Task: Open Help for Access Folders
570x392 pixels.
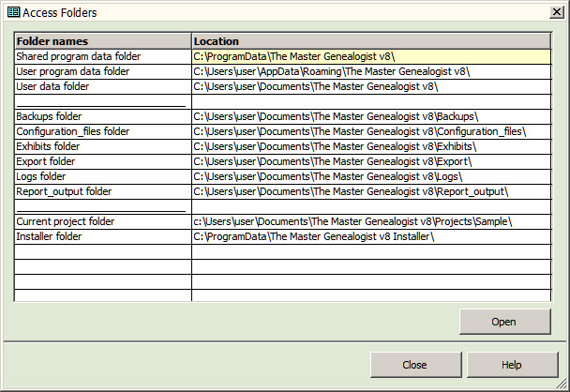Action: 512,365
